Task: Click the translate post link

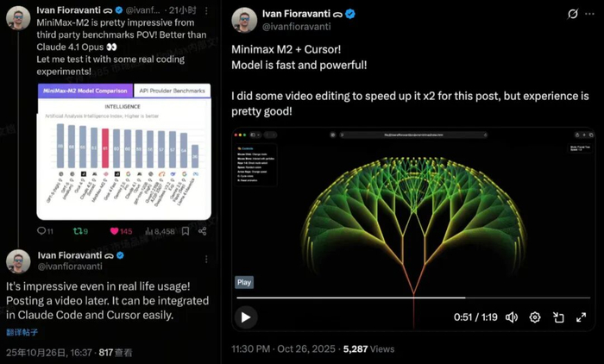Action: [23, 332]
